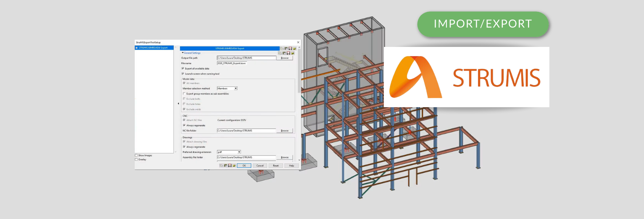Click the open folder icon in the blue header row
Viewport: 644px width, 219px height.
click(x=294, y=48)
